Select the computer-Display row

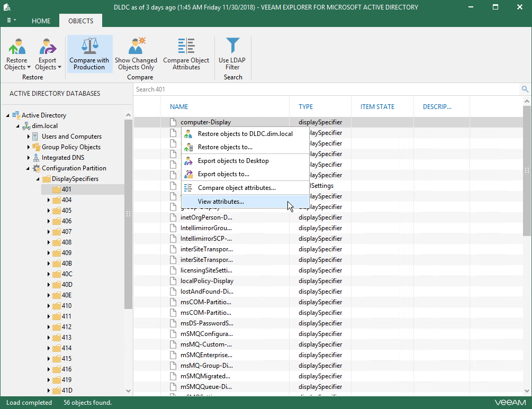coord(328,122)
